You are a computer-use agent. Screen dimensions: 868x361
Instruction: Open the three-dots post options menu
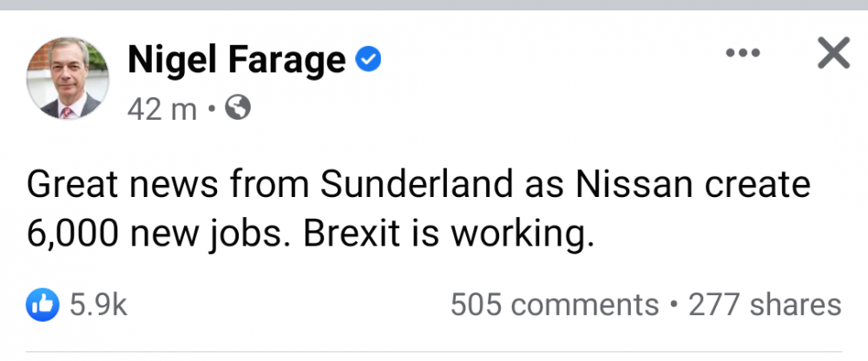click(x=742, y=55)
